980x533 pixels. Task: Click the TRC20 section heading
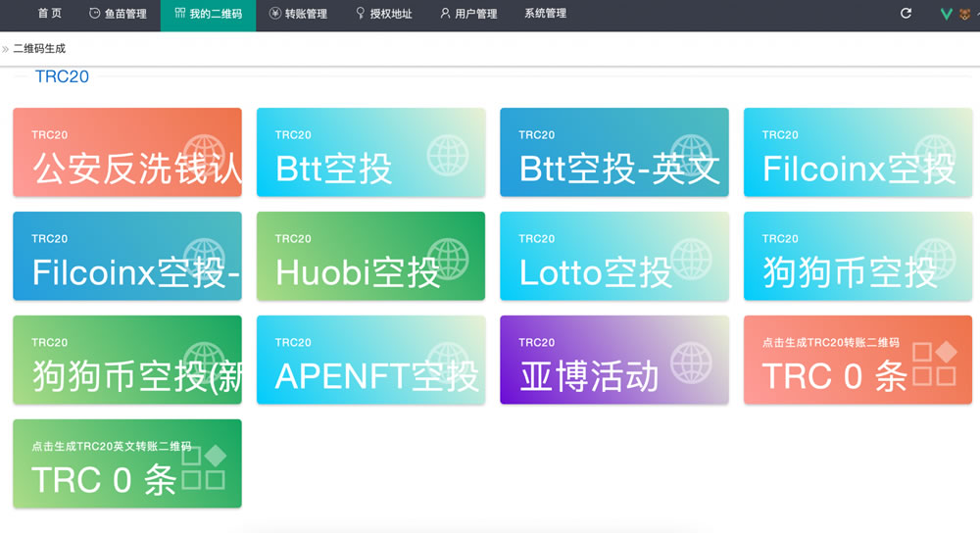[x=62, y=76]
